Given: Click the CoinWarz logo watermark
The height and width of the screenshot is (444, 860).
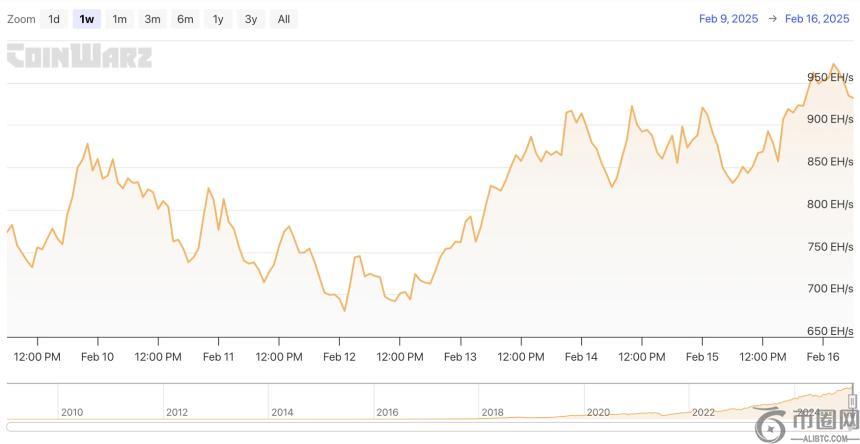Looking at the screenshot, I should click(x=80, y=56).
